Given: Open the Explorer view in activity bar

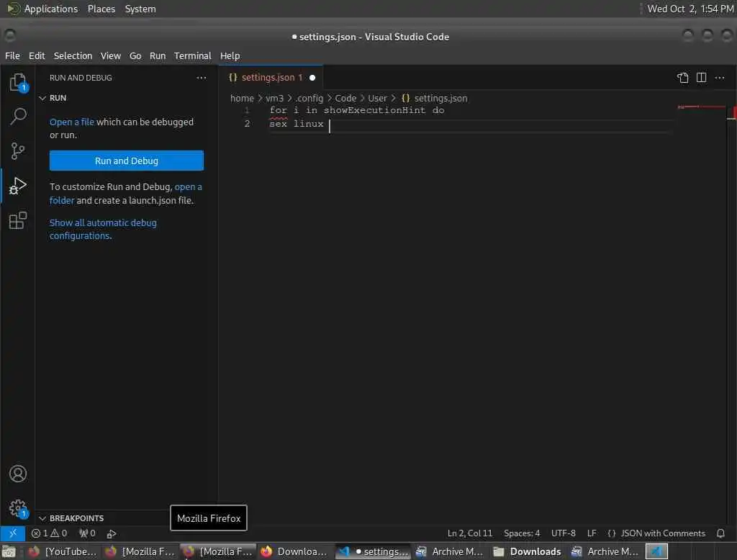Looking at the screenshot, I should pos(18,83).
